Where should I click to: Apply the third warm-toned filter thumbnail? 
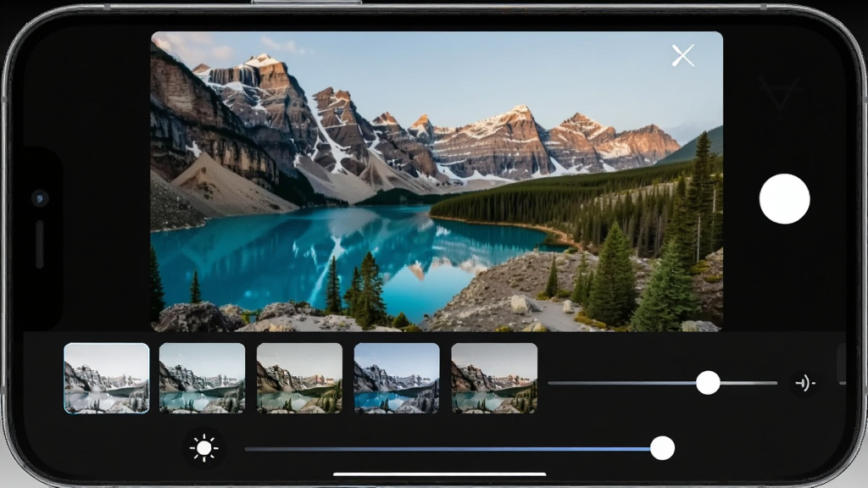click(x=299, y=378)
